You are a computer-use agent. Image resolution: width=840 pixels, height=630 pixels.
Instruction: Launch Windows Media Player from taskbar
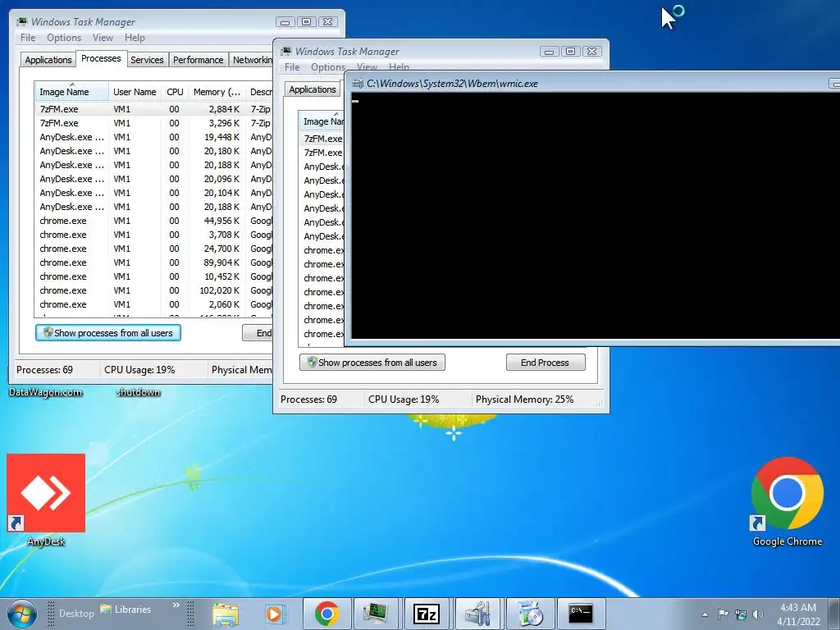[275, 614]
